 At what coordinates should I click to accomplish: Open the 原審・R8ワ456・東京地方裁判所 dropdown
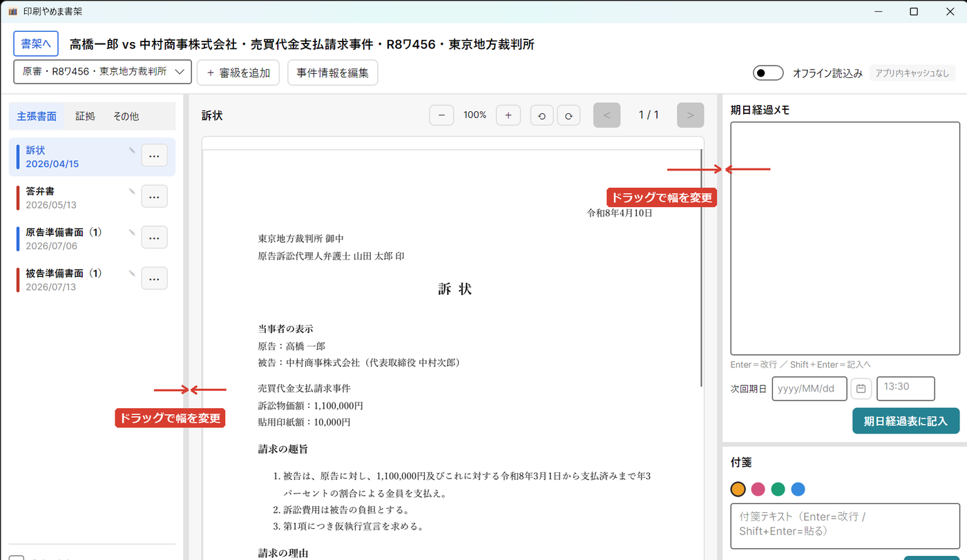tap(102, 72)
